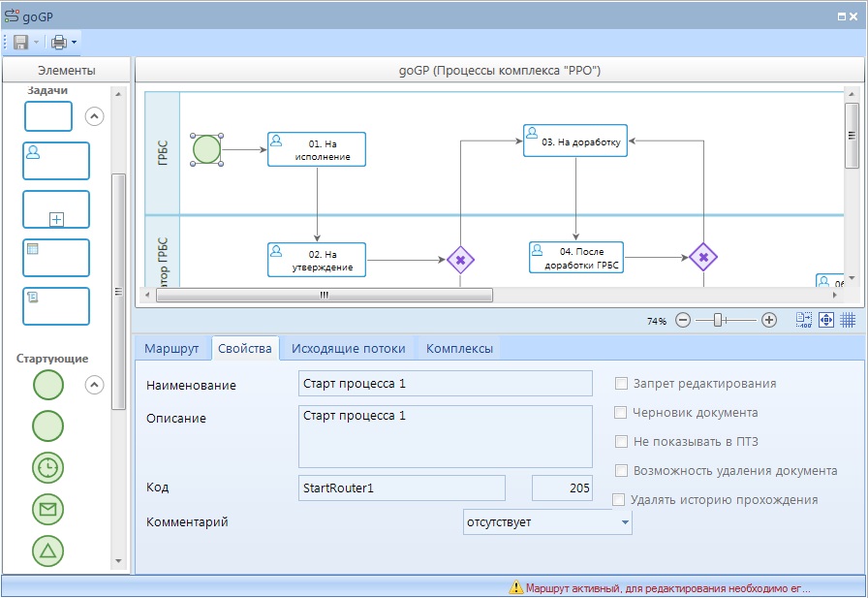The width and height of the screenshot is (868, 598).
Task: Select the Subprocess element with plus sign
Action: (x=56, y=209)
